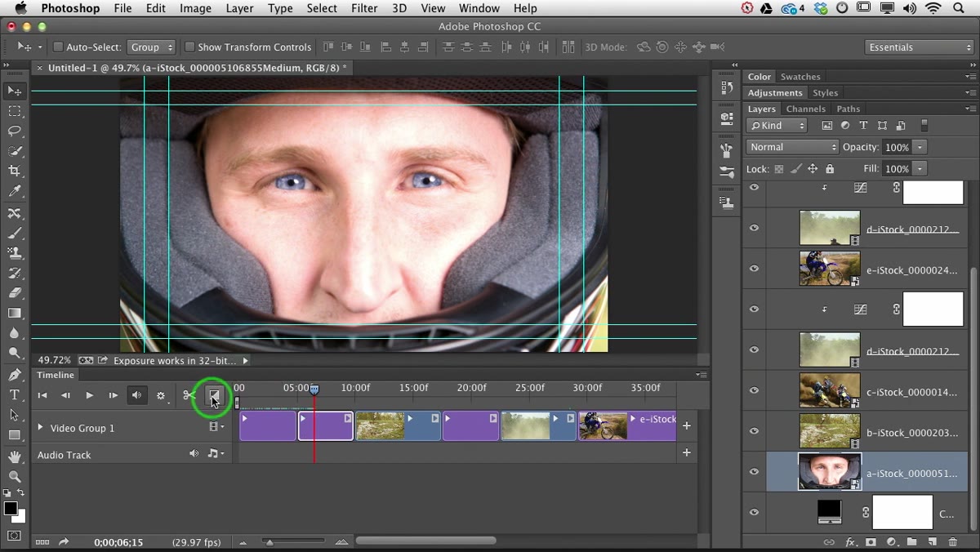This screenshot has height=552, width=980.
Task: Activate the Rectangular Marquee tool
Action: (x=15, y=111)
